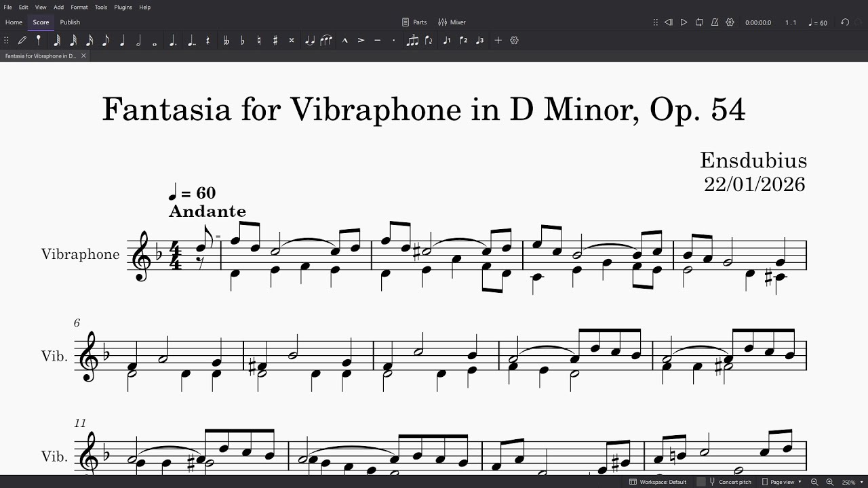The width and height of the screenshot is (868, 488).
Task: Open the View menu
Action: (x=41, y=7)
